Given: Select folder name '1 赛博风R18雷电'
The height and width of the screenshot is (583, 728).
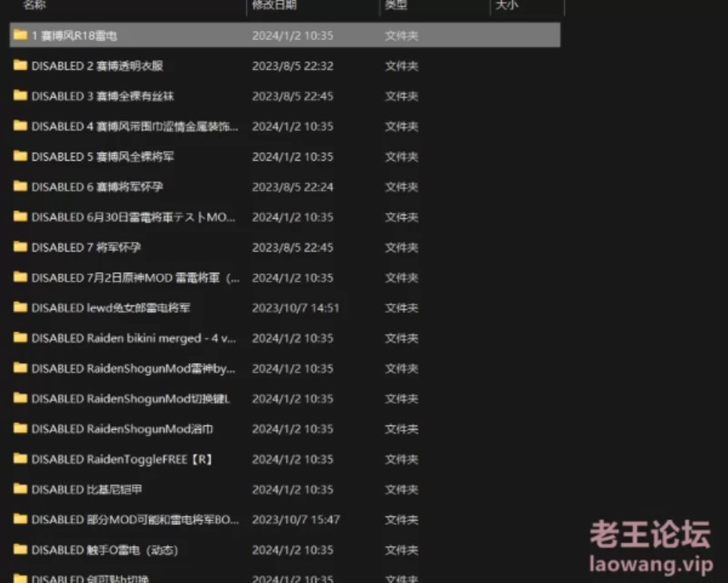Looking at the screenshot, I should (74, 36).
